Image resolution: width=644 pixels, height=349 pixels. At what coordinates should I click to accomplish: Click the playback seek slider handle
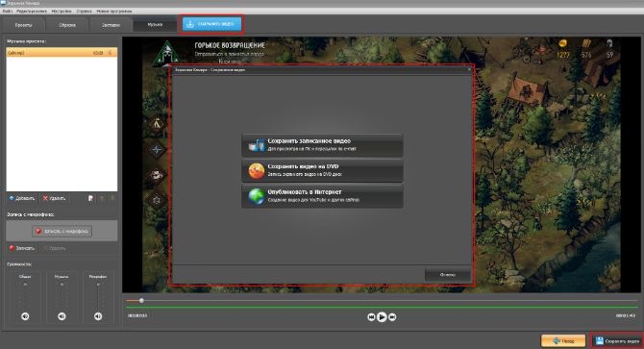[141, 301]
